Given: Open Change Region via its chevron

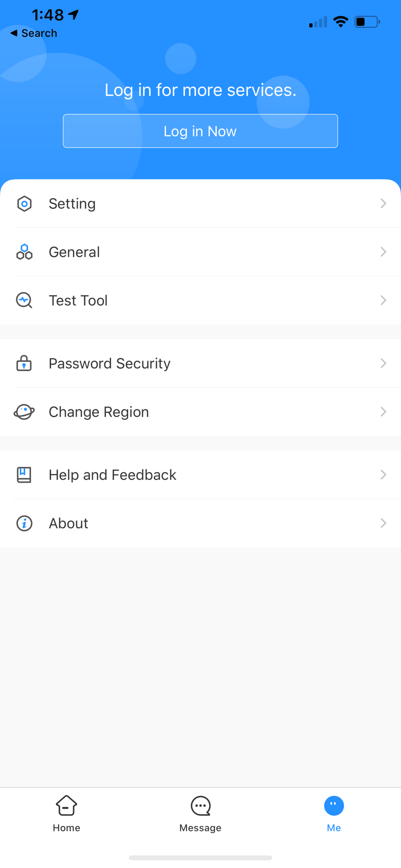Looking at the screenshot, I should click(x=383, y=412).
